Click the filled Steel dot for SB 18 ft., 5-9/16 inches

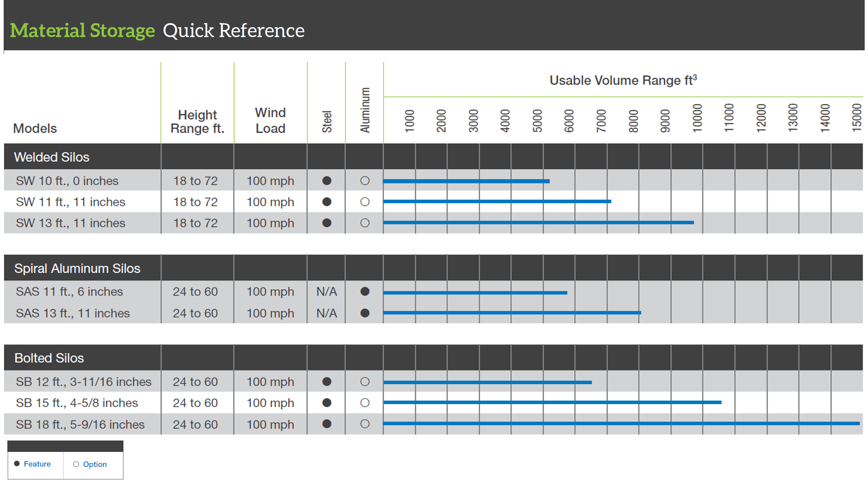[x=327, y=424]
